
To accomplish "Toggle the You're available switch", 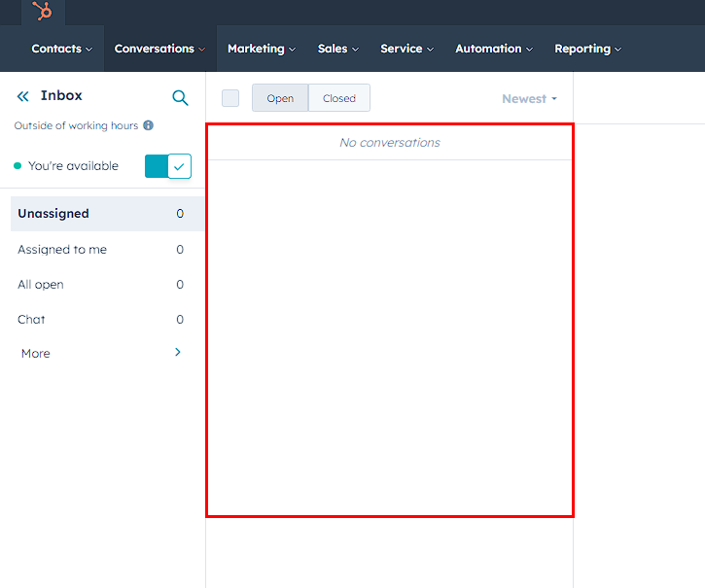I will pos(168,166).
